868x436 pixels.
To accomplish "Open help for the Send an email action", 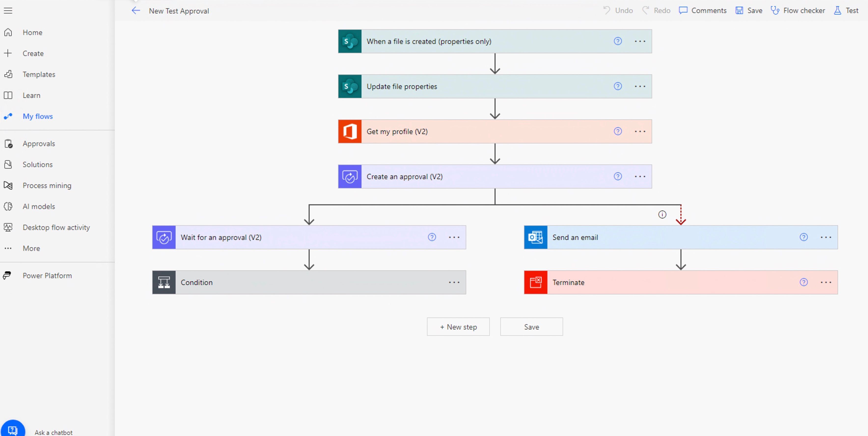I will 804,237.
